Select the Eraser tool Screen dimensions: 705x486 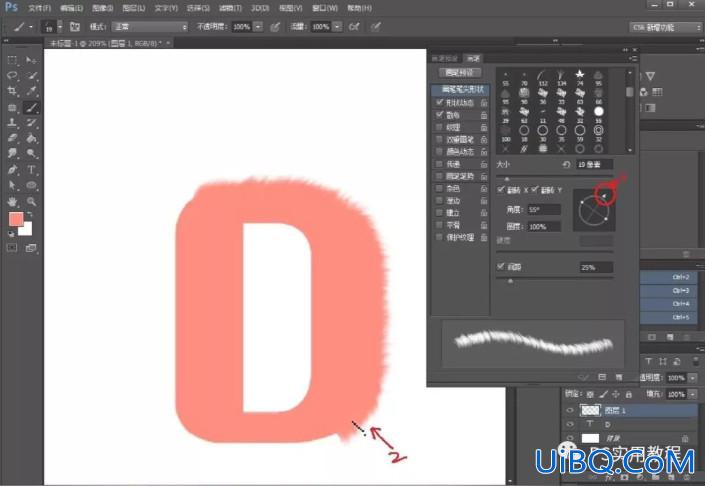coord(12,138)
